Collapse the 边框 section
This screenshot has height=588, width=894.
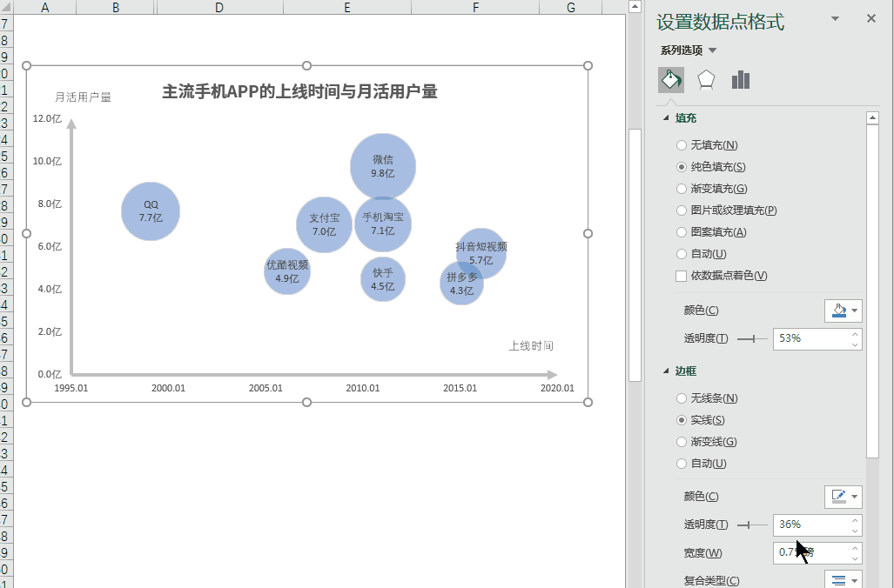(666, 371)
